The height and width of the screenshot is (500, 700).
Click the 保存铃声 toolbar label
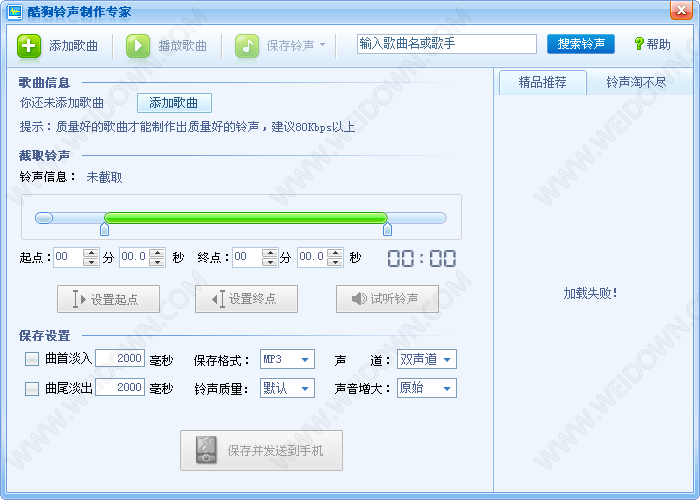point(291,46)
